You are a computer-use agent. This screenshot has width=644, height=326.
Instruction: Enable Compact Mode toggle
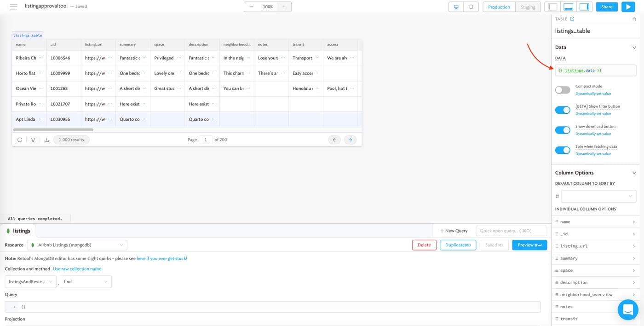562,90
